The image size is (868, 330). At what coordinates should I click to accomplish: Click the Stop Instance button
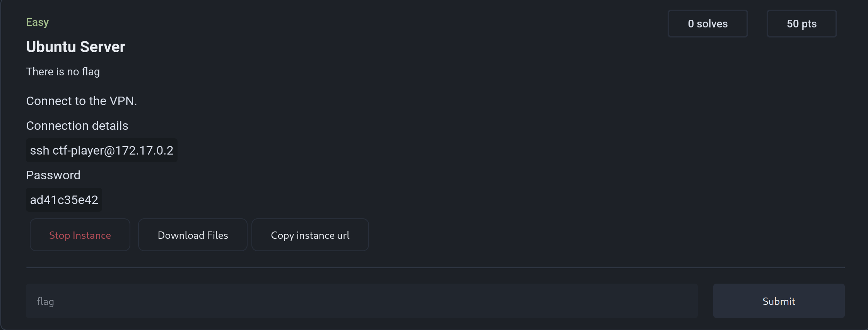[80, 235]
